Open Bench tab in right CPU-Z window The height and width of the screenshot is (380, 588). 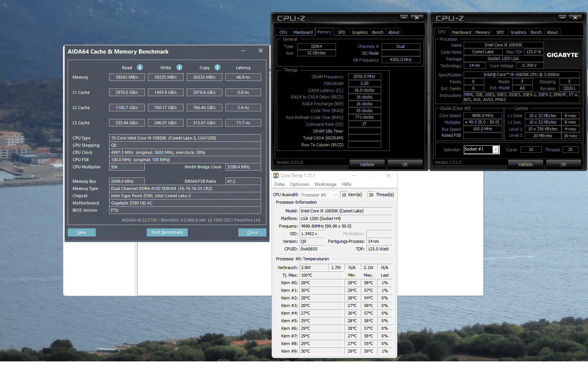point(536,32)
